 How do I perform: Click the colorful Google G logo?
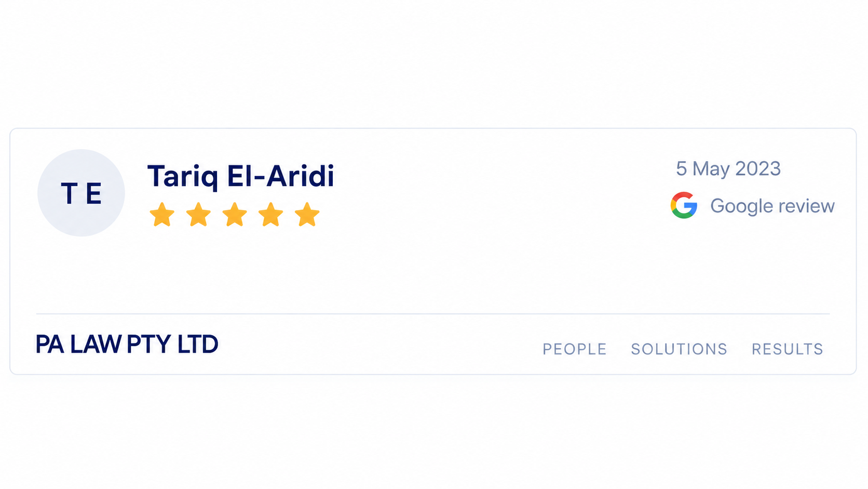click(x=684, y=205)
